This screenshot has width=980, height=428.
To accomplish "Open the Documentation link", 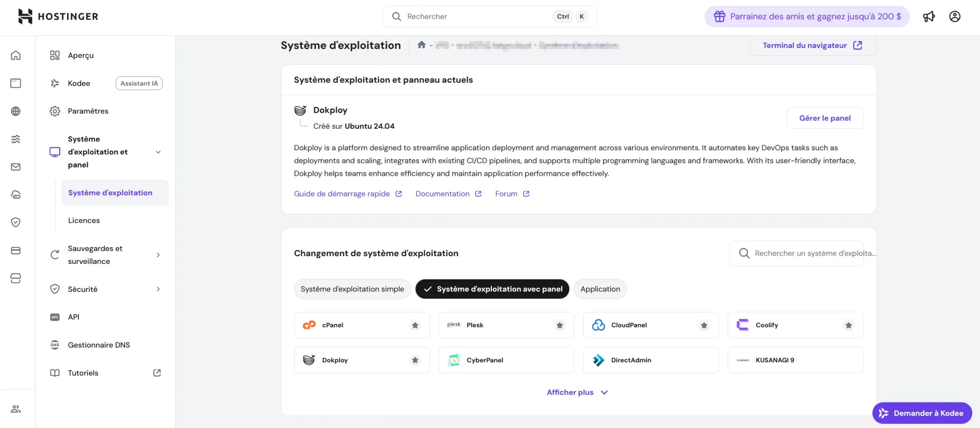I will (x=448, y=194).
